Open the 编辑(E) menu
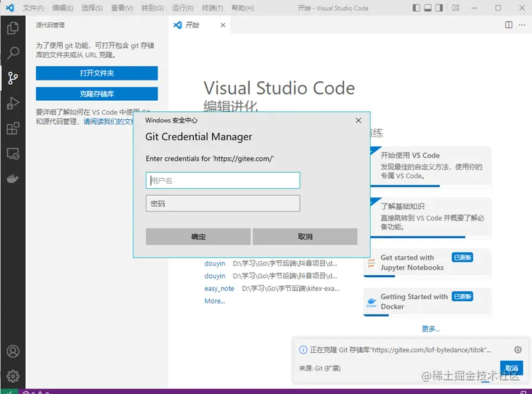 (63, 8)
